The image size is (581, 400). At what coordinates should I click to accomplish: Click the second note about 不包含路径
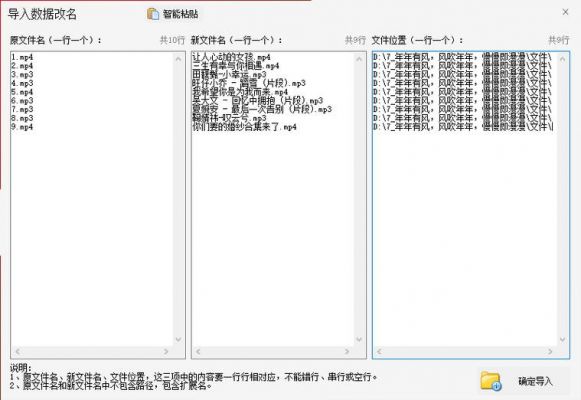[x=112, y=386]
